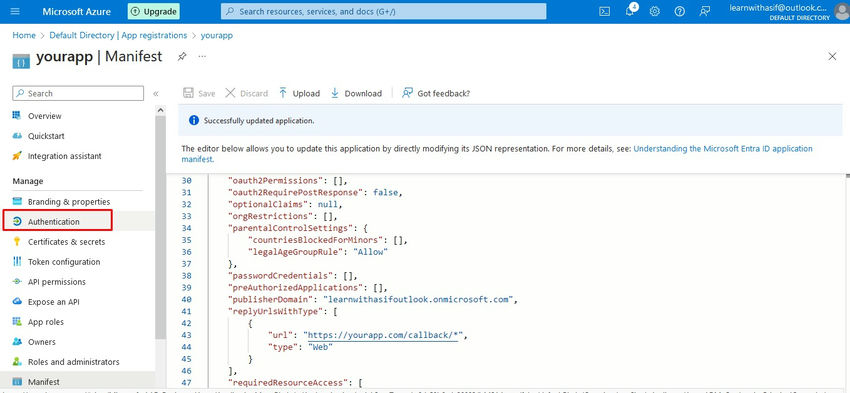Image resolution: width=850 pixels, height=393 pixels.
Task: Click the top bar feedback icon
Action: click(x=704, y=11)
